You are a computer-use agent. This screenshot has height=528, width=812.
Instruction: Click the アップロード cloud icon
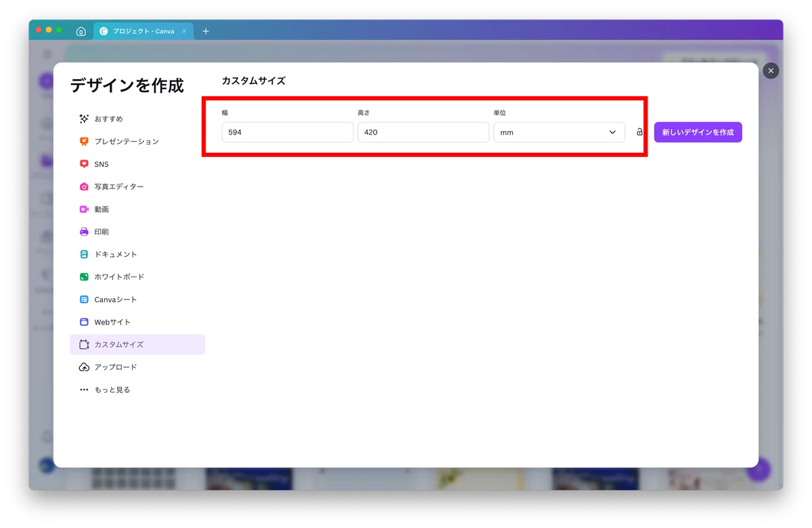coord(84,367)
